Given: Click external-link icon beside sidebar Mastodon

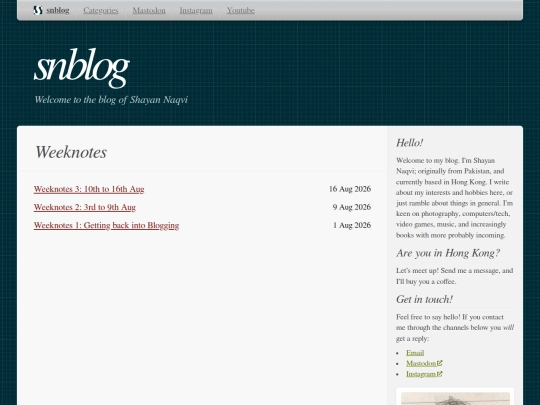Looking at the screenshot, I should click(439, 363).
